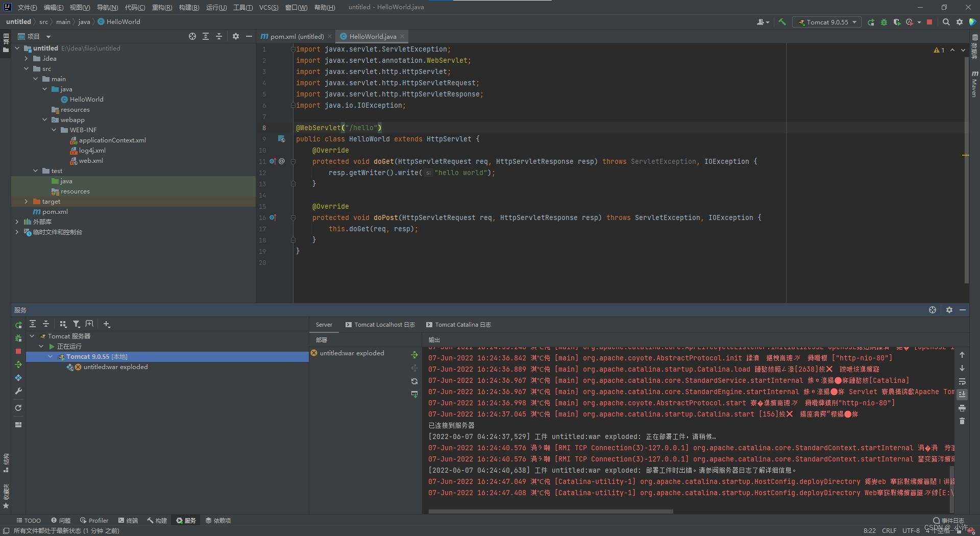Click the Services filter funnel icon
The height and width of the screenshot is (536, 980).
[76, 324]
